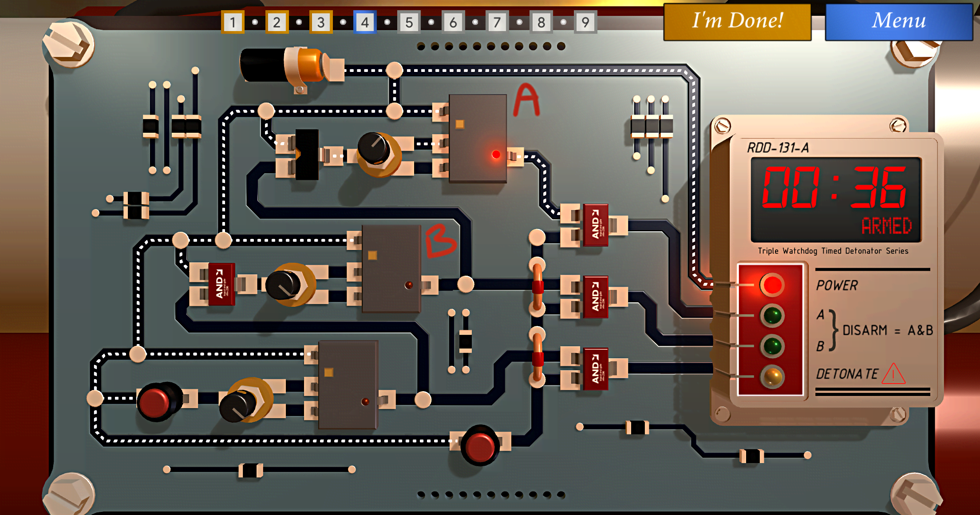
Task: Jump to level 7 tab
Action: 497,22
